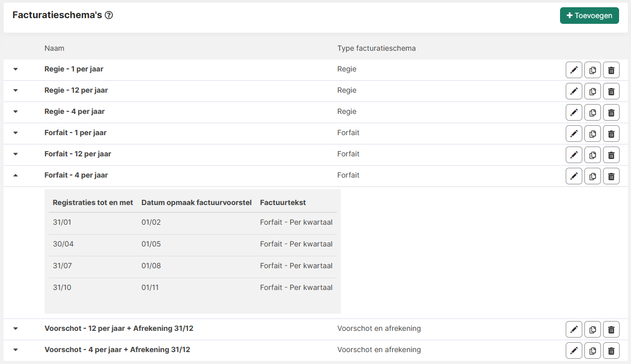Expand the Regie - 4 per jaar row
Image resolution: width=631 pixels, height=364 pixels.
(x=16, y=112)
